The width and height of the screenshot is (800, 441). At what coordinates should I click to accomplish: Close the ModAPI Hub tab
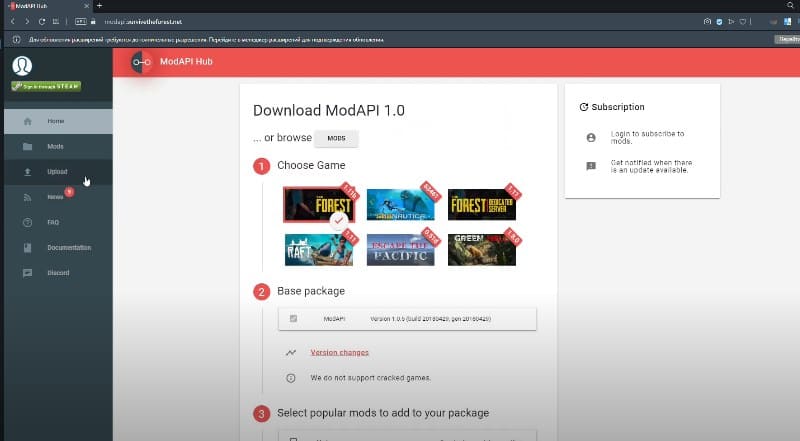86,6
